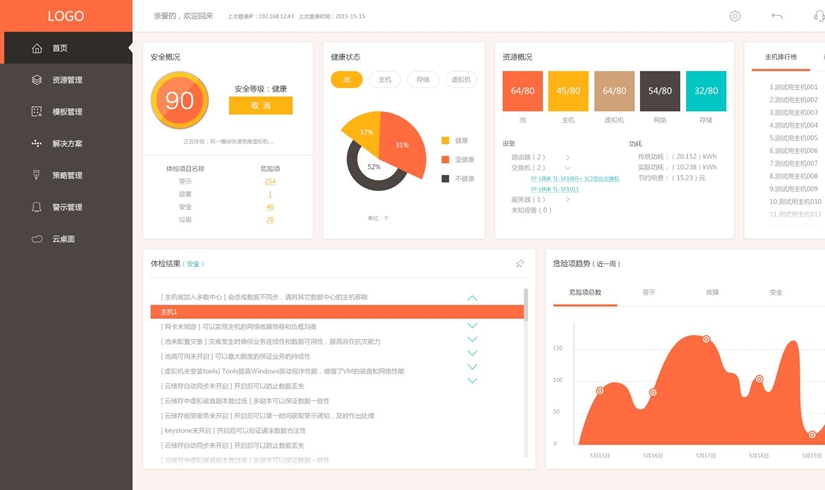Click the 取消 button to cancel the check
The height and width of the screenshot is (490, 825).
click(260, 106)
